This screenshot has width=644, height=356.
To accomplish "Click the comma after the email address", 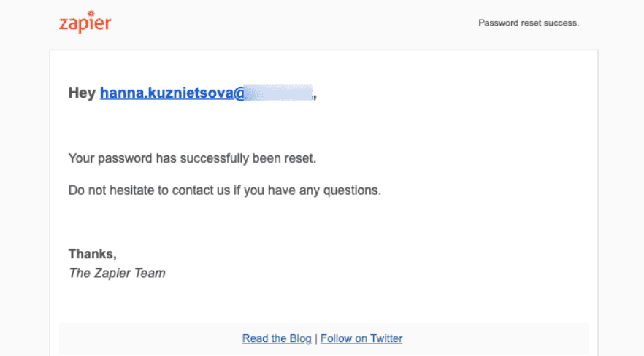I will click(315, 95).
